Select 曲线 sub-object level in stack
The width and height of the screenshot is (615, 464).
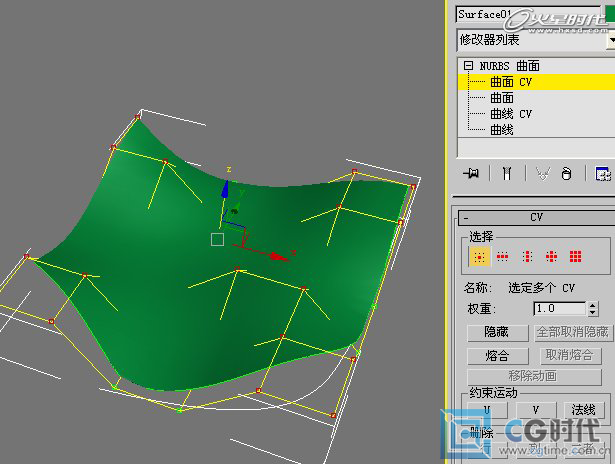point(502,130)
